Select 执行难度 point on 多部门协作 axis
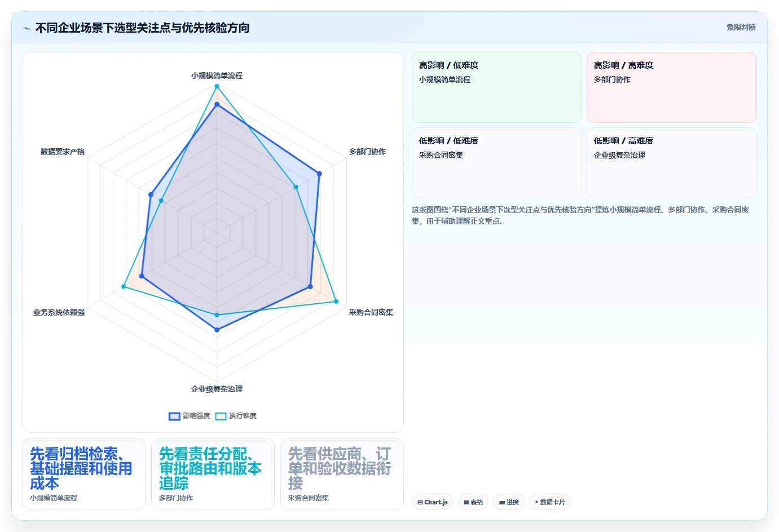This screenshot has height=532, width=779. coord(296,187)
